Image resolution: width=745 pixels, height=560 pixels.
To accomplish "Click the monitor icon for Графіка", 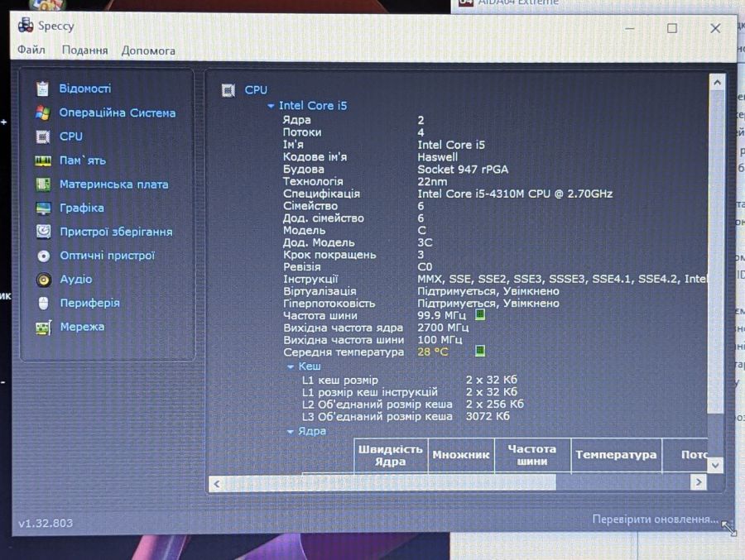I will click(43, 208).
